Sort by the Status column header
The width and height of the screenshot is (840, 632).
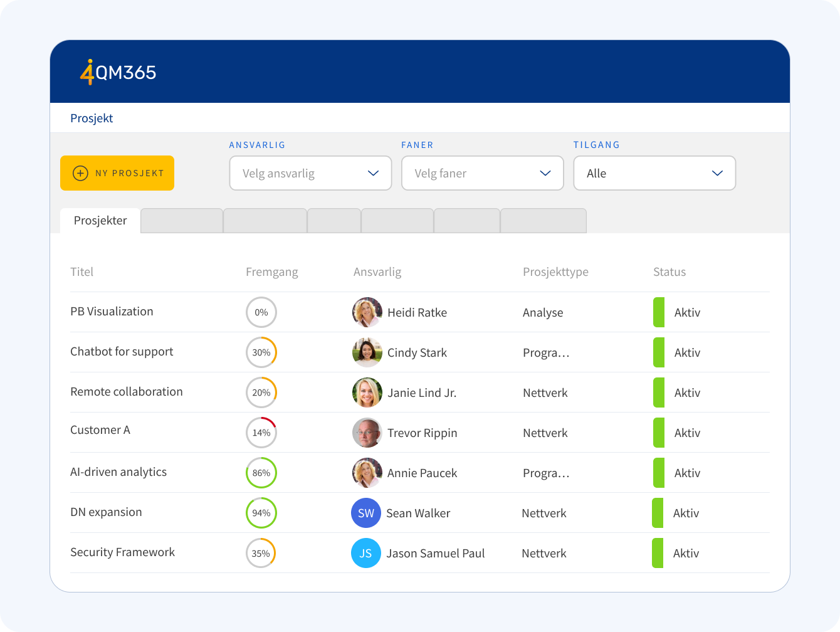(x=669, y=271)
